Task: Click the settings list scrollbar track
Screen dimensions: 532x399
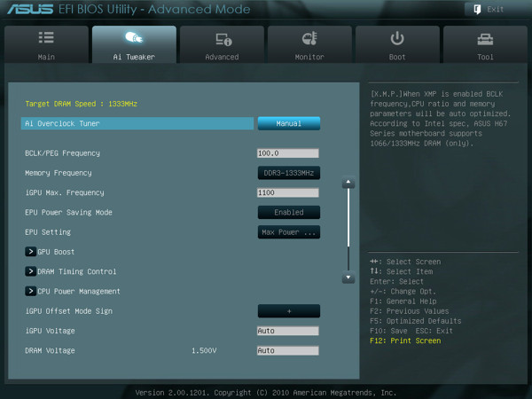Action: [348, 230]
